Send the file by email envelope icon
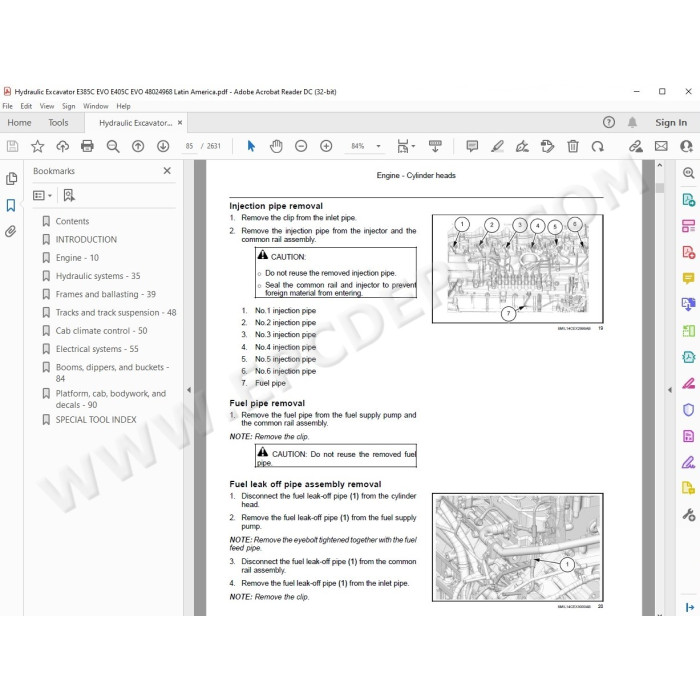This screenshot has height=700, width=700. [661, 146]
